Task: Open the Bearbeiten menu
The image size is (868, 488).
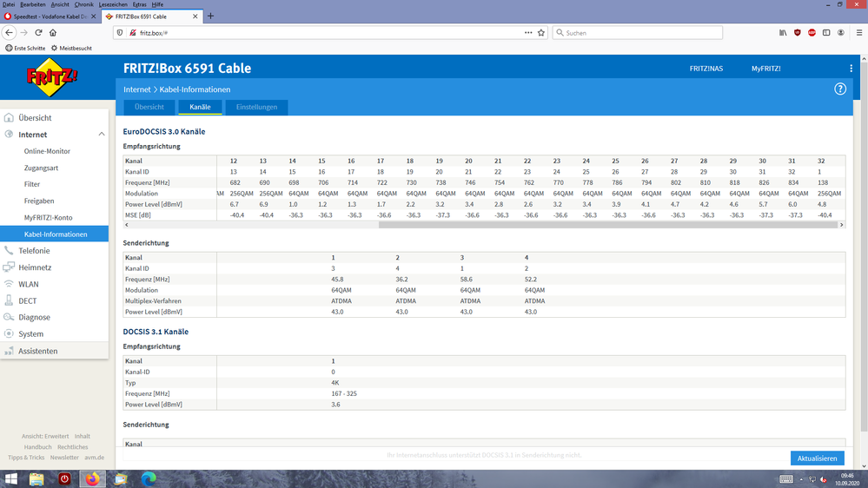Action: (33, 4)
